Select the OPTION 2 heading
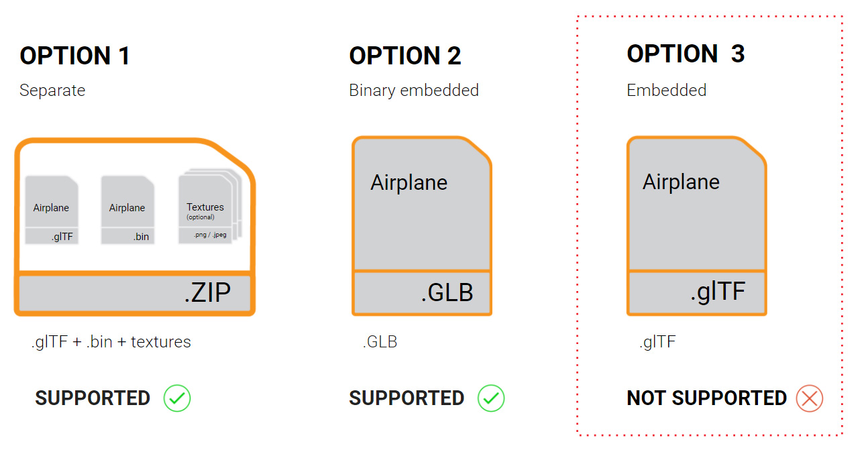The image size is (868, 452). [x=405, y=56]
